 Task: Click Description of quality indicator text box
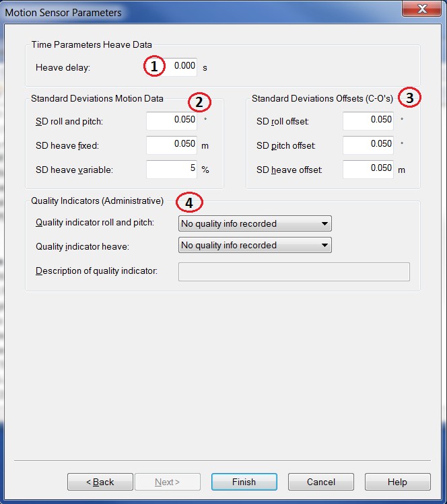[x=294, y=272]
